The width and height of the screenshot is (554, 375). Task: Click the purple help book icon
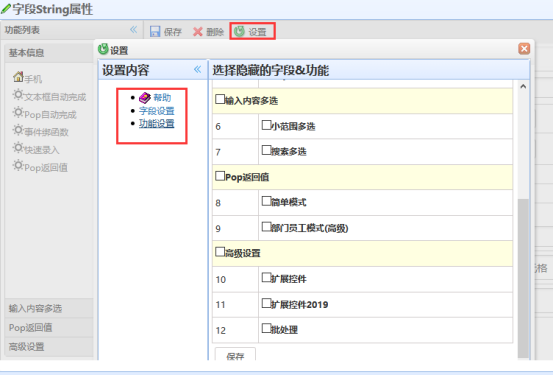145,97
